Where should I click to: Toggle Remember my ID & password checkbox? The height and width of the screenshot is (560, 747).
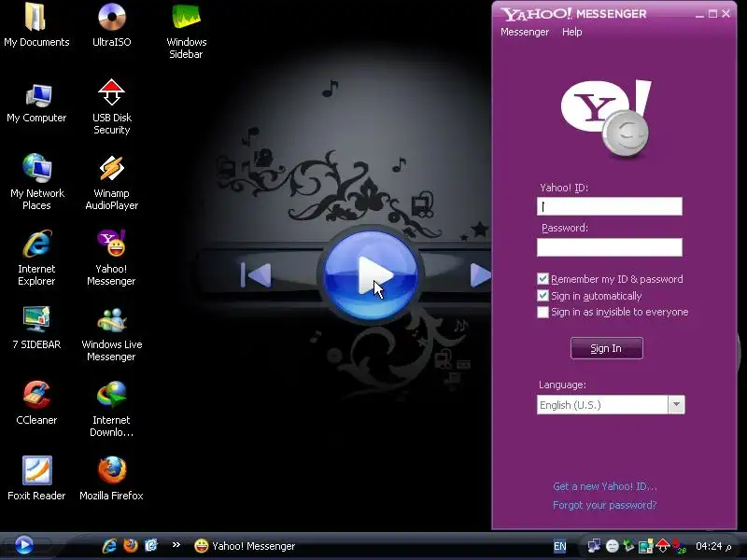(543, 279)
